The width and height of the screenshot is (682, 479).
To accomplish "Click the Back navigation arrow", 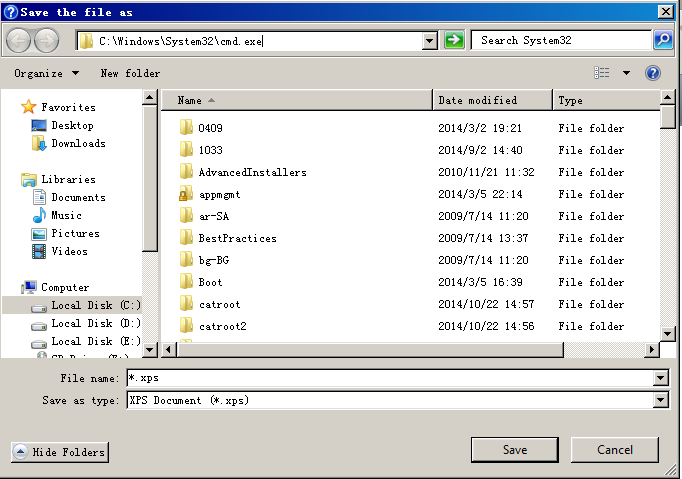I will coord(18,40).
